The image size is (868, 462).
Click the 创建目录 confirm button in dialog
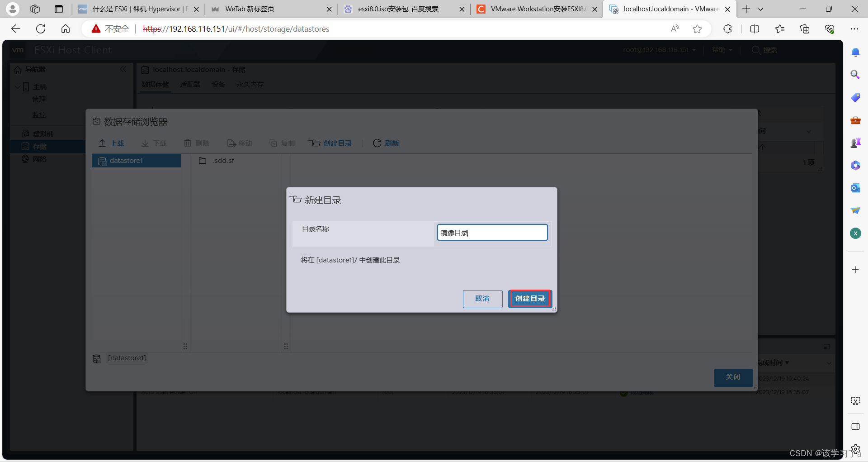coord(530,299)
